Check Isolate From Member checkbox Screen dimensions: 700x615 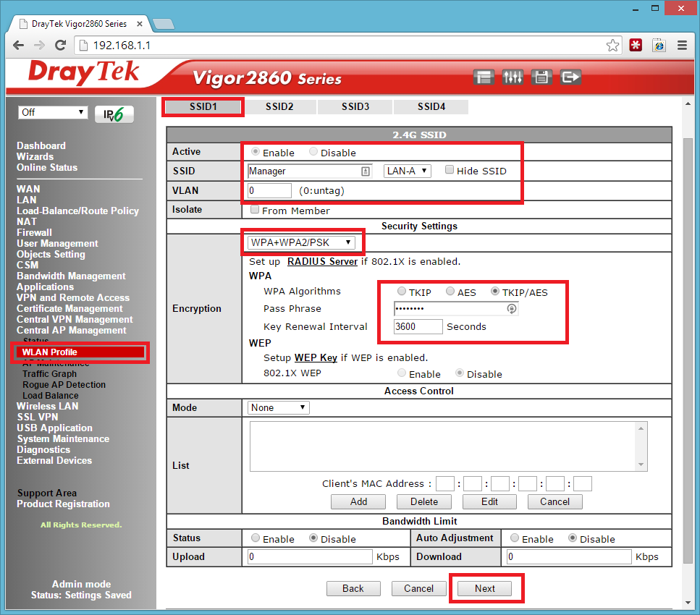255,210
